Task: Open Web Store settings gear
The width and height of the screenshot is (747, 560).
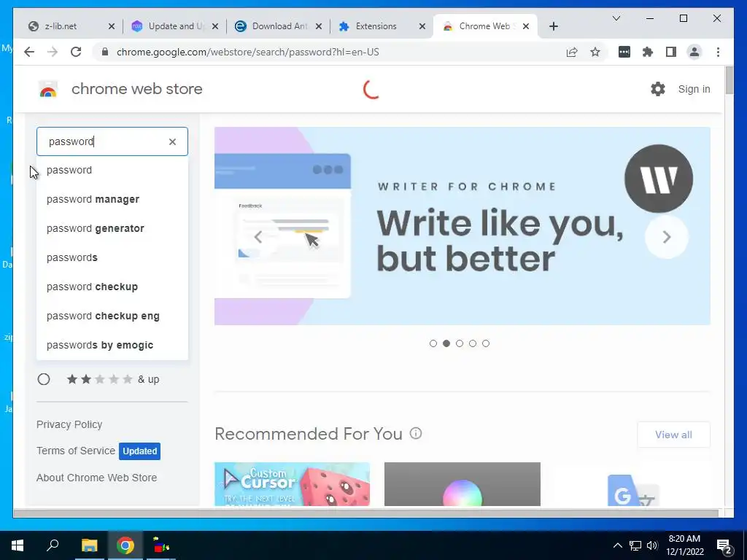Action: pyautogui.click(x=658, y=89)
